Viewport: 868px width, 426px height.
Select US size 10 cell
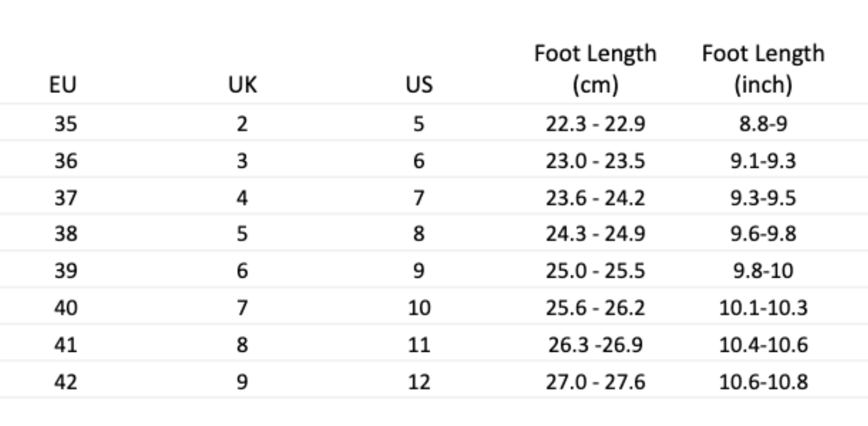(419, 308)
